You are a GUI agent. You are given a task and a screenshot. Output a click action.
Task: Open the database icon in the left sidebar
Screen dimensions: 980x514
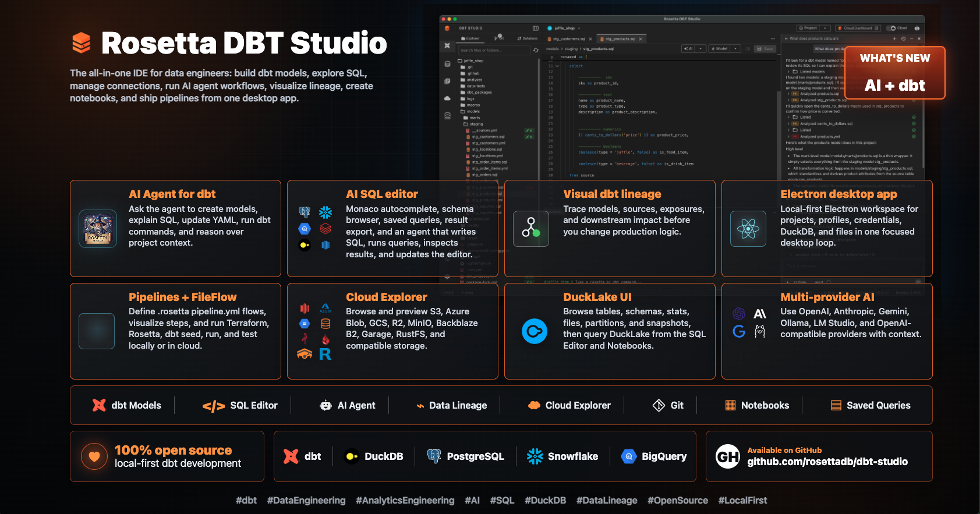click(447, 64)
